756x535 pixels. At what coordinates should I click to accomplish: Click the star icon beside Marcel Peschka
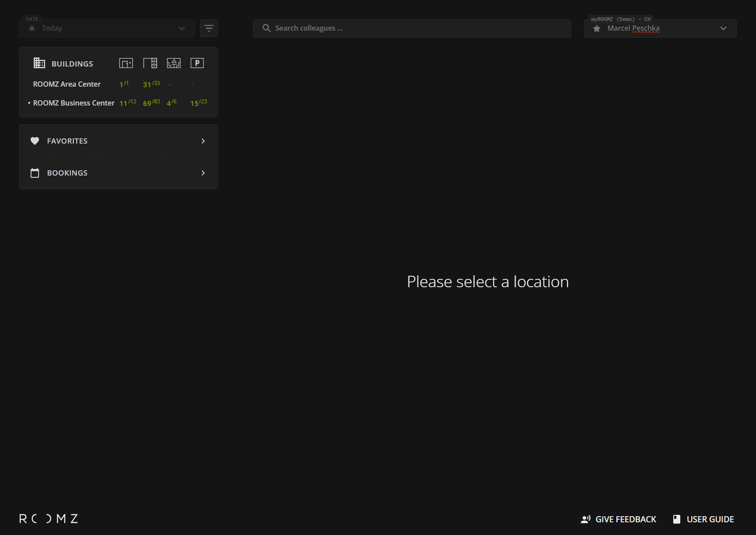[597, 28]
